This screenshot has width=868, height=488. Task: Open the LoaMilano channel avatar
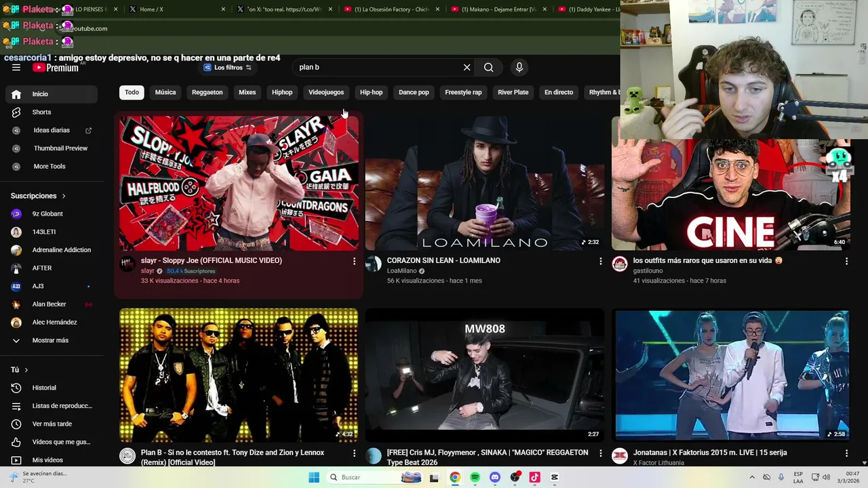[x=374, y=264]
